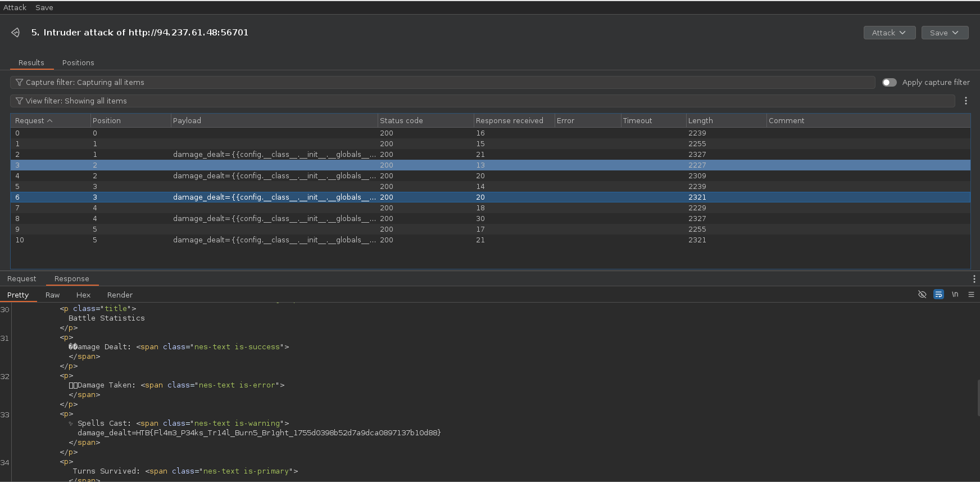Toggle the Apply capture filter switch
The height and width of the screenshot is (482, 980).
point(890,82)
